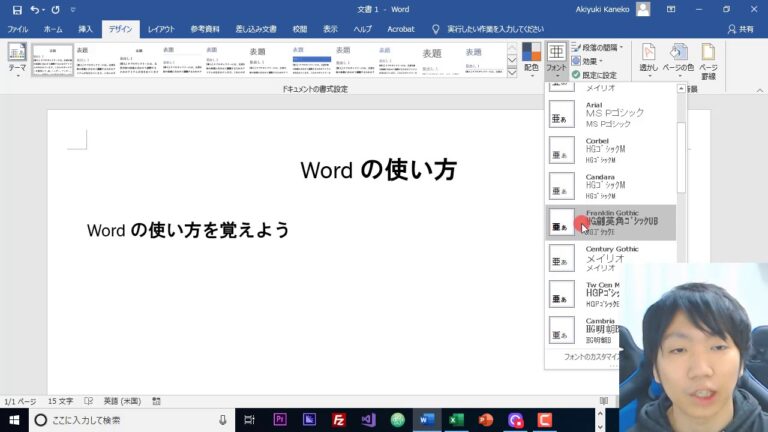
Task: Click the Redo/Repeat icon
Action: tap(55, 9)
